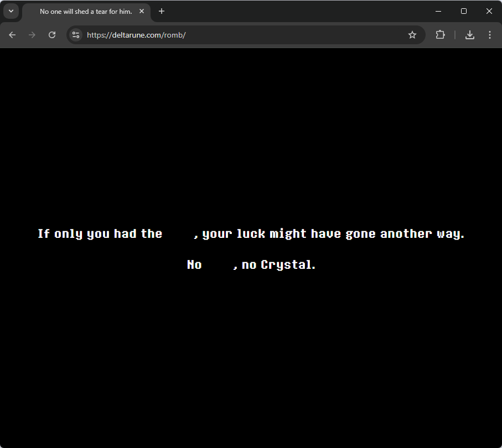Maximize the browser window
This screenshot has width=502, height=448.
coord(464,11)
